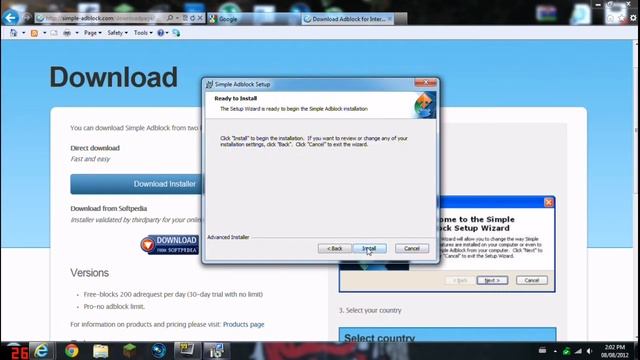
Task: Click the network signal icon in tray
Action: pyautogui.click(x=578, y=351)
